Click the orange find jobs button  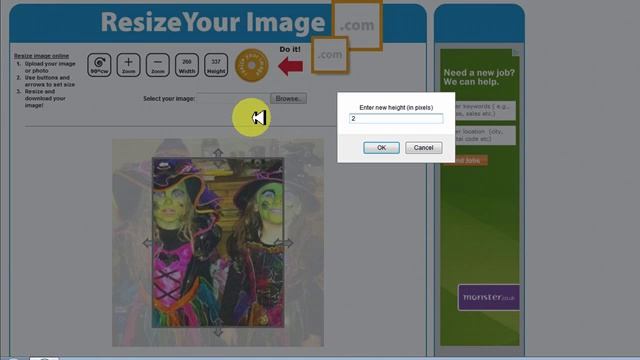[x=466, y=160]
